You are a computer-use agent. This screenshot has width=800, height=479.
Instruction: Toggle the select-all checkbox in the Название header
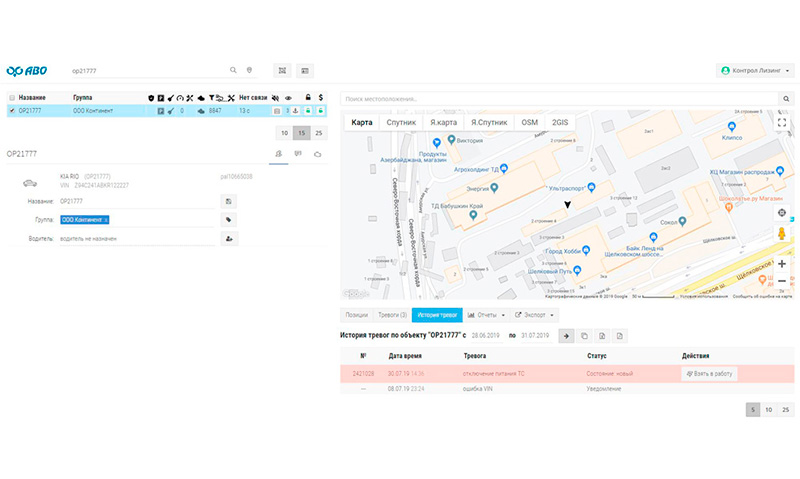(x=12, y=98)
